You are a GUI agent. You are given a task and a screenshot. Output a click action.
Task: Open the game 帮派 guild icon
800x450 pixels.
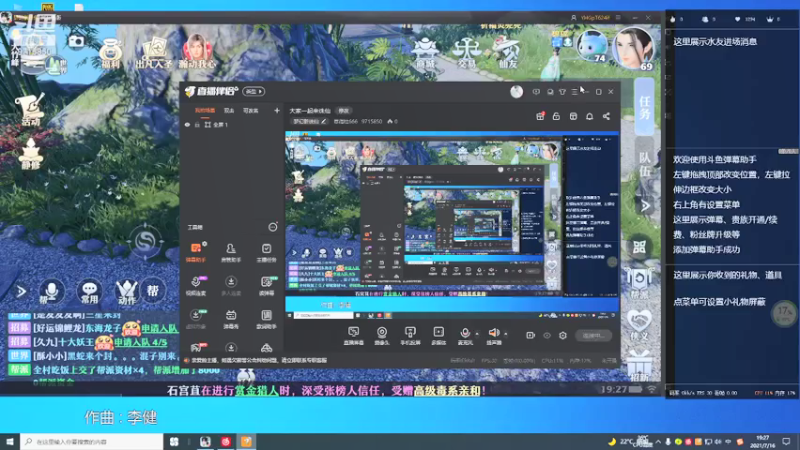pyautogui.click(x=639, y=283)
